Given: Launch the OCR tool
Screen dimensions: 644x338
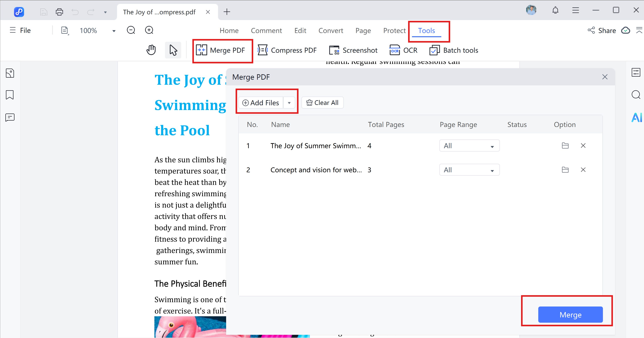Looking at the screenshot, I should click(x=403, y=50).
